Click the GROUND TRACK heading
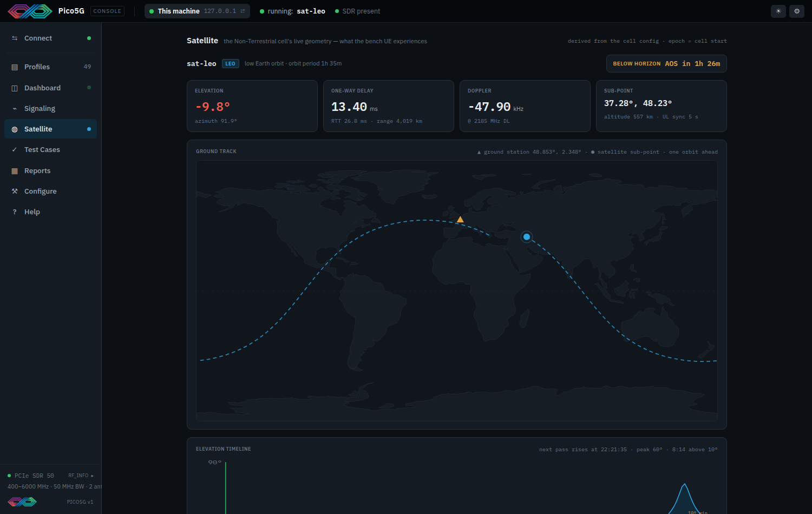 (x=216, y=151)
